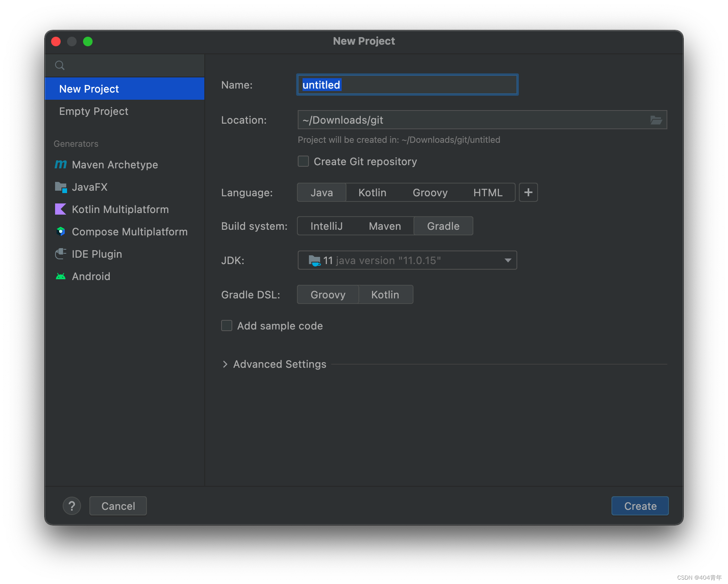The width and height of the screenshot is (728, 584).
Task: Choose Gradle build system
Action: pyautogui.click(x=443, y=226)
